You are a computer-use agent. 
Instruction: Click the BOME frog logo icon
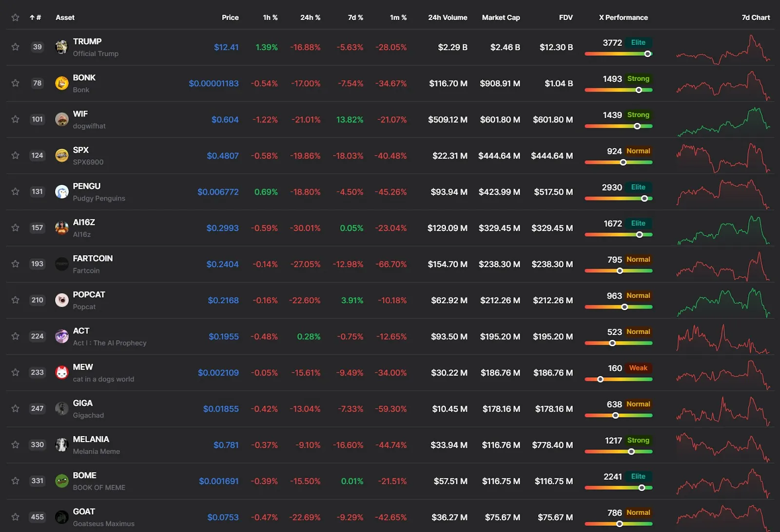tap(61, 481)
